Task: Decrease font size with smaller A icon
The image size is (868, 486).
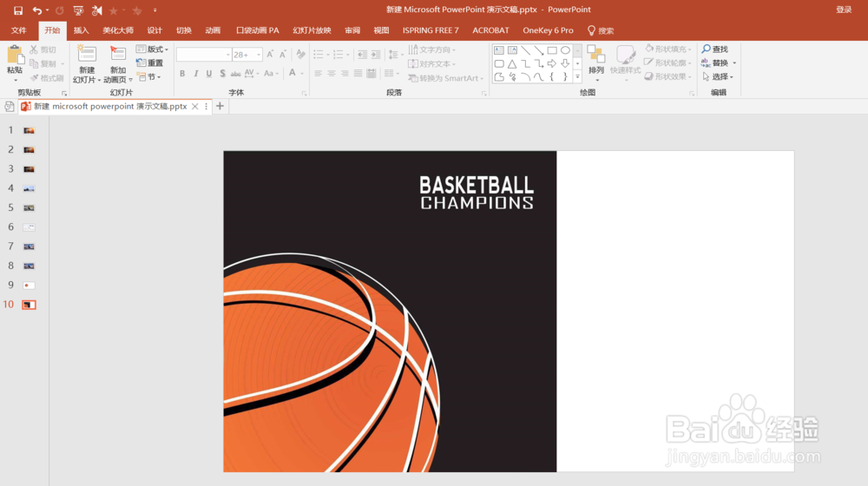Action: pos(283,55)
